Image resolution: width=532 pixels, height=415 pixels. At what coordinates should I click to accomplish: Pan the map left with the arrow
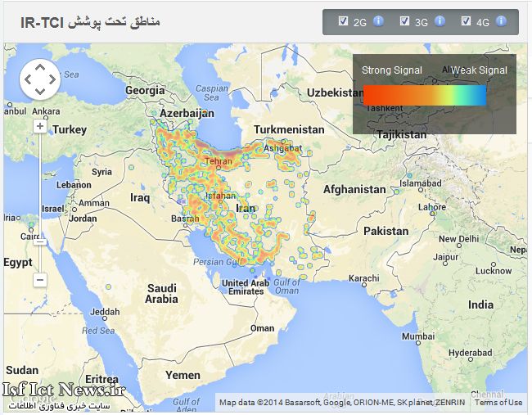click(x=28, y=79)
